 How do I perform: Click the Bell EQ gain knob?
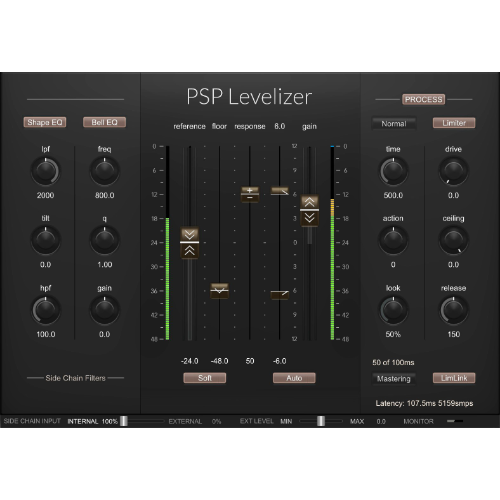(x=104, y=310)
